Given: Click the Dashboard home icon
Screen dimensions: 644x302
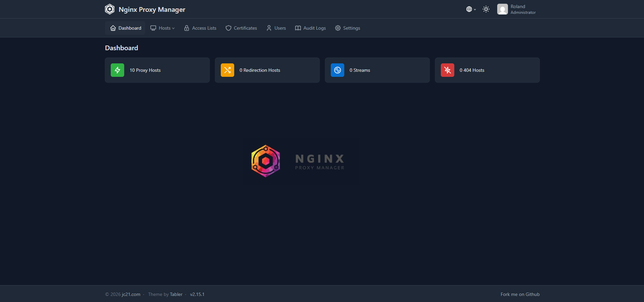Looking at the screenshot, I should coord(113,28).
